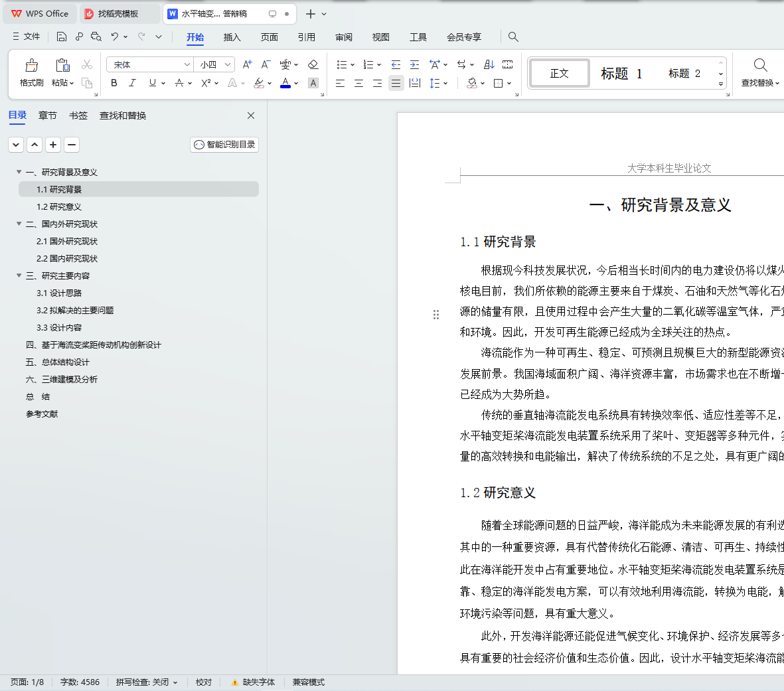Collapse the 二、国内外研究现状 outline section
Viewport: 784px width, 691px height.
[x=19, y=224]
